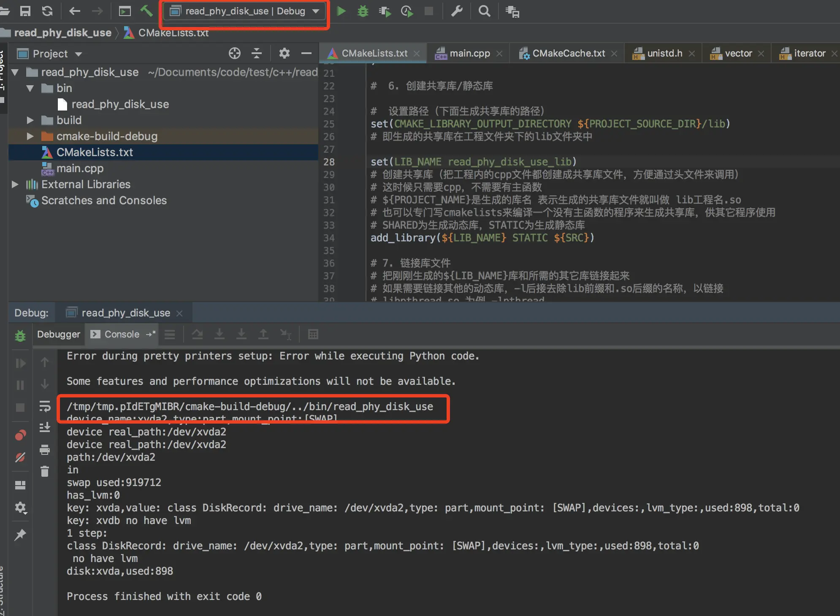
Task: Expand External Libraries tree node
Action: point(15,184)
